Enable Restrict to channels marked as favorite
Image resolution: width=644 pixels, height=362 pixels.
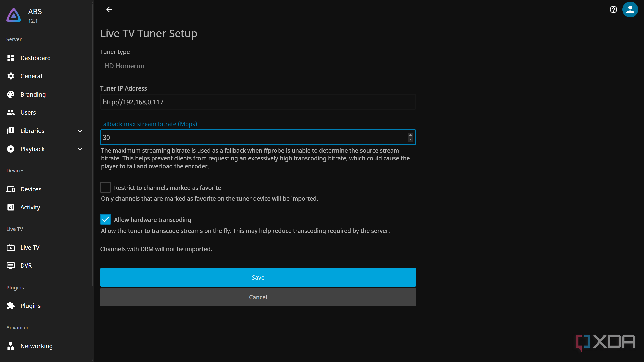click(105, 187)
